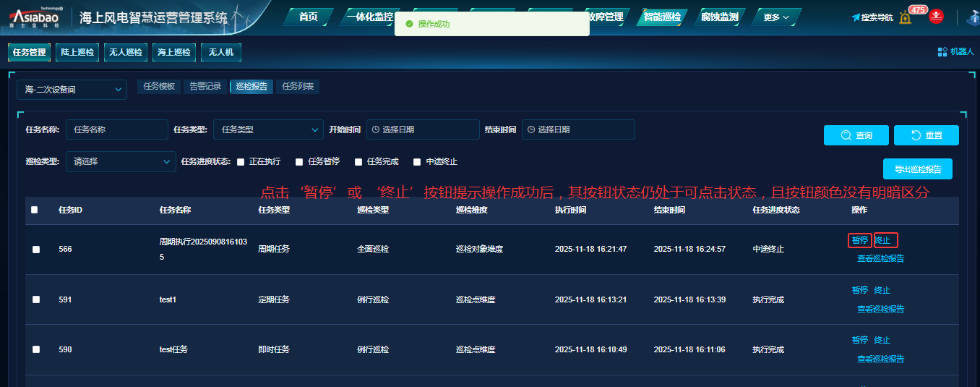This screenshot has width=980, height=387.
Task: Open the 巡检类型 请选择 dropdown
Action: (120, 161)
